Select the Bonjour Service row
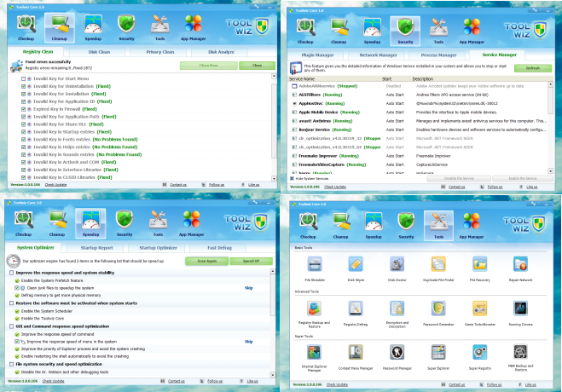Viewport: 562px width, 392px height. pos(418,130)
